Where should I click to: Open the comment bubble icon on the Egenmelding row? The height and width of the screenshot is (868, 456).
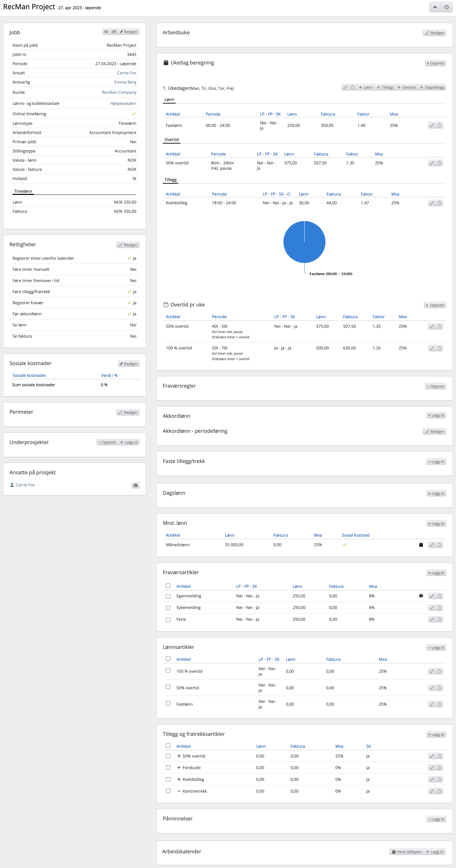coord(421,596)
